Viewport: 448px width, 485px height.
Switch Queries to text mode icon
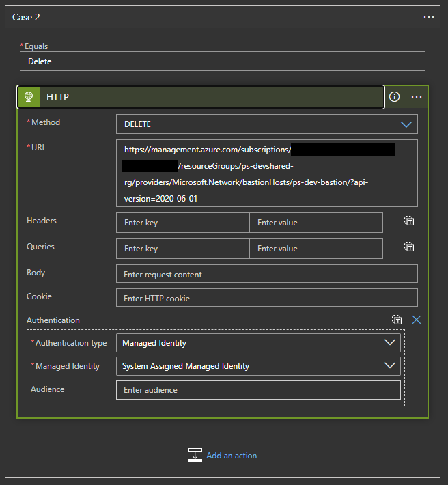click(409, 247)
